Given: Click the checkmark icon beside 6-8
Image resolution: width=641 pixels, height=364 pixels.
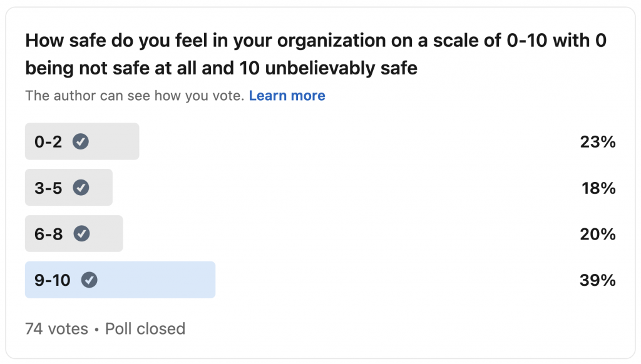Looking at the screenshot, I should (81, 234).
